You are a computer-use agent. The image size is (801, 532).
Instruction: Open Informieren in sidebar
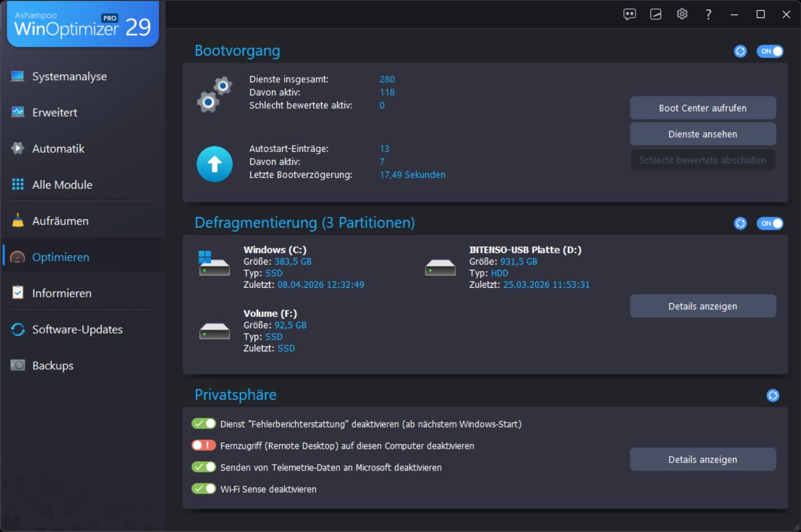82,293
